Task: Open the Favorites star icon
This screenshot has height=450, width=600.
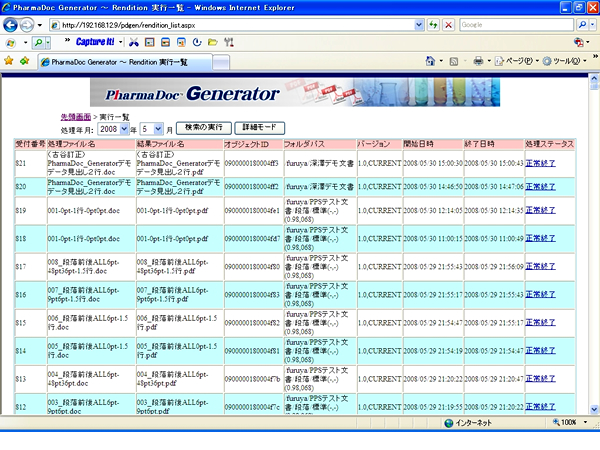Action: click(x=8, y=61)
